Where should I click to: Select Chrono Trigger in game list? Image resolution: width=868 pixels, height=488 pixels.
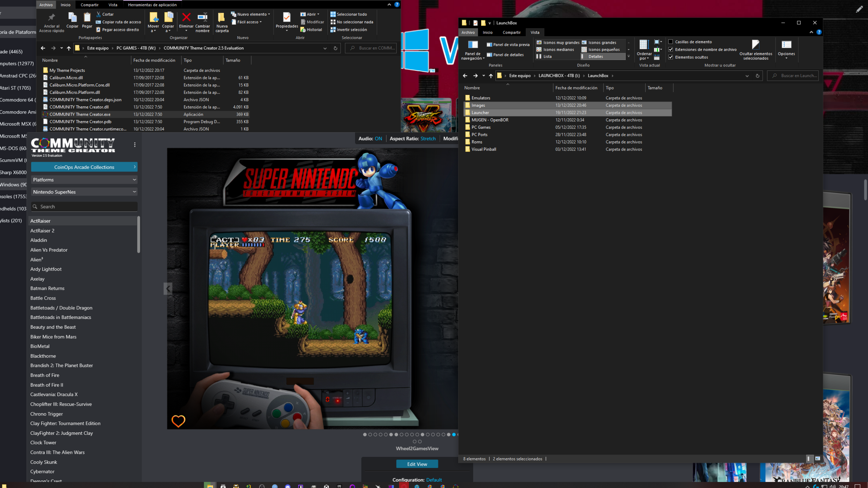pyautogui.click(x=46, y=414)
